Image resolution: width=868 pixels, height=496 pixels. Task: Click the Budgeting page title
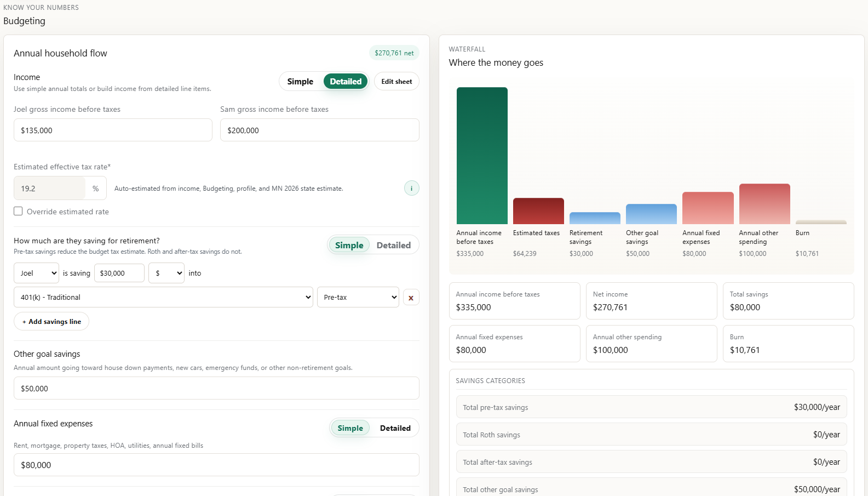(24, 21)
